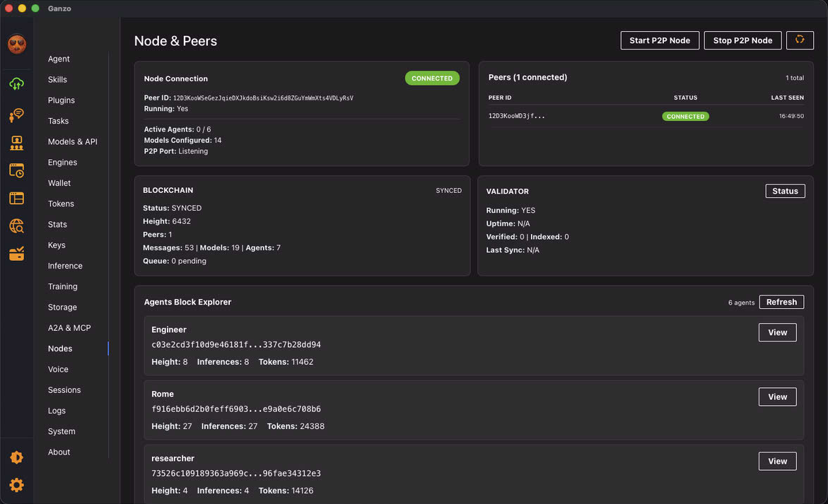View the researcher agent block
828x504 pixels.
point(777,462)
